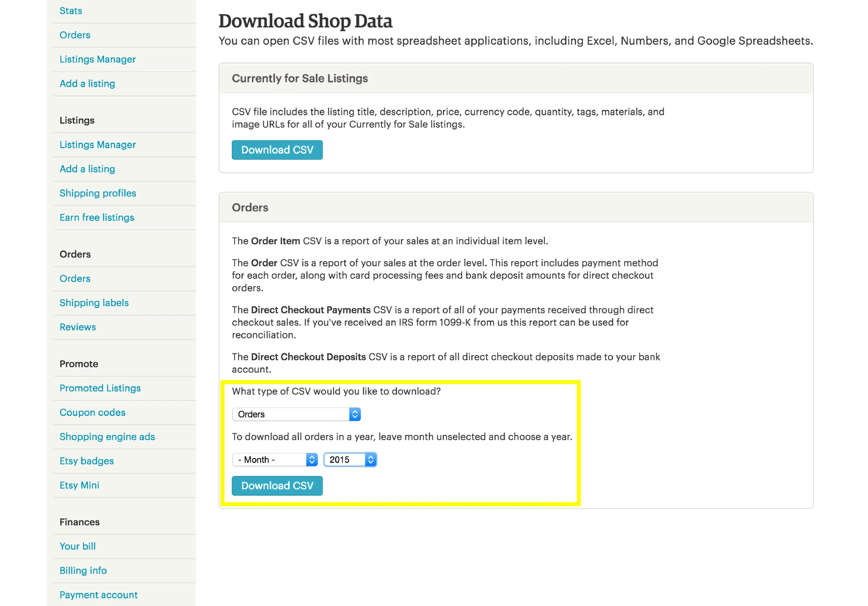Open the Etsy Mini link
The height and width of the screenshot is (606, 868).
tap(80, 485)
